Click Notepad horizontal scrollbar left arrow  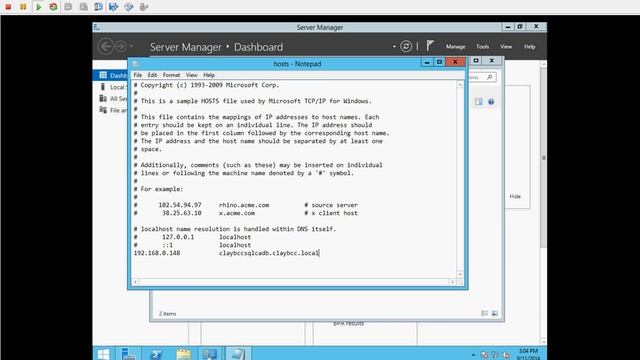pos(136,282)
